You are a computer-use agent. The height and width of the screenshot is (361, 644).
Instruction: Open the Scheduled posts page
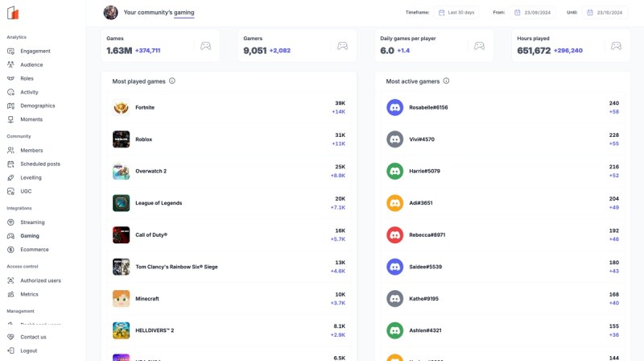(40, 164)
